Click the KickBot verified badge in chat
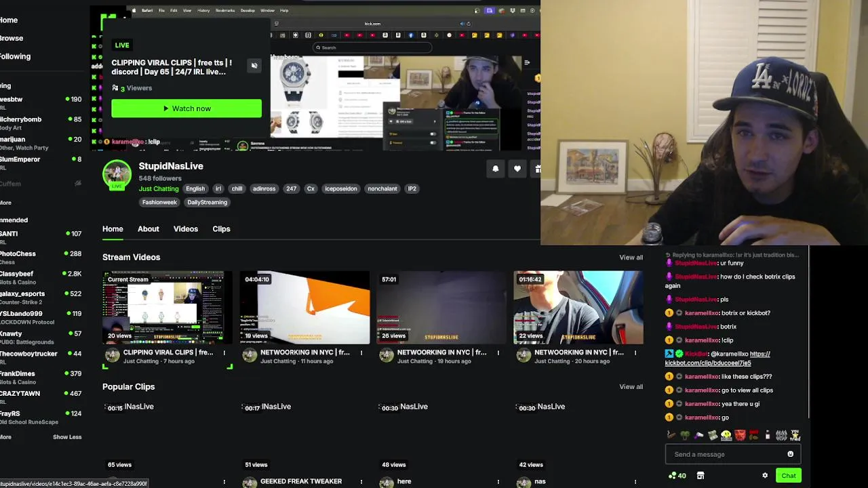The height and width of the screenshot is (488, 868). [679, 354]
